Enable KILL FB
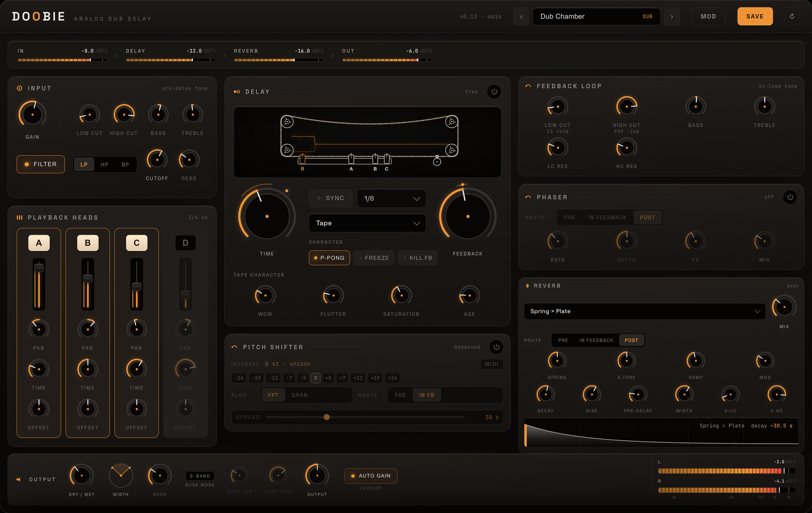 pyautogui.click(x=418, y=258)
